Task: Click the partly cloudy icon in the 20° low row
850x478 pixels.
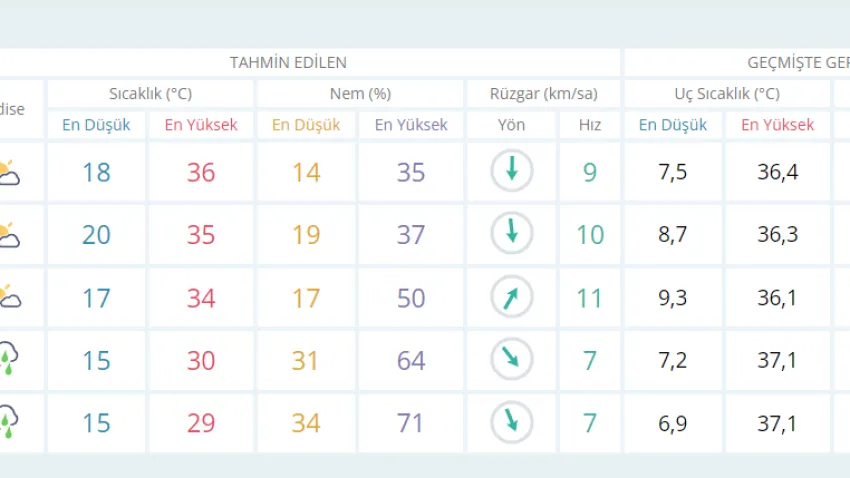Action: [9, 235]
